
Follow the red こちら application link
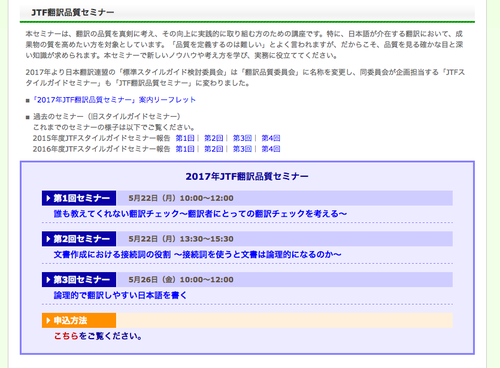(x=66, y=336)
